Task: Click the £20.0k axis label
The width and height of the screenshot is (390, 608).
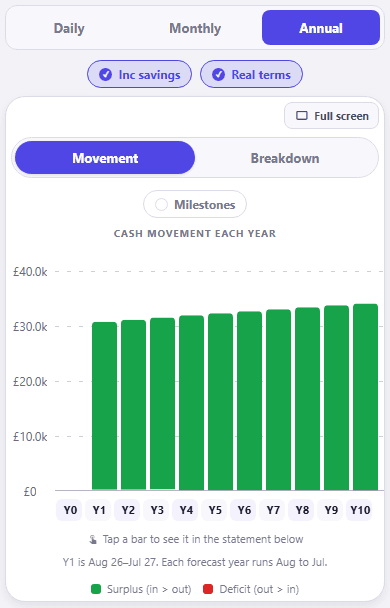Action: click(x=30, y=382)
